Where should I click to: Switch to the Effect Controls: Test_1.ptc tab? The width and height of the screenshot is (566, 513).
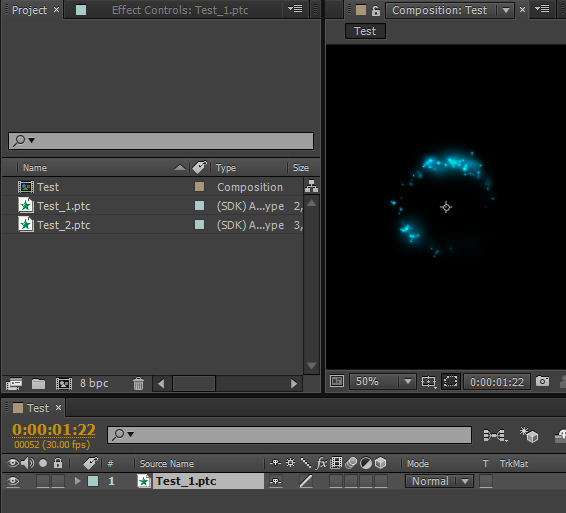click(x=180, y=10)
